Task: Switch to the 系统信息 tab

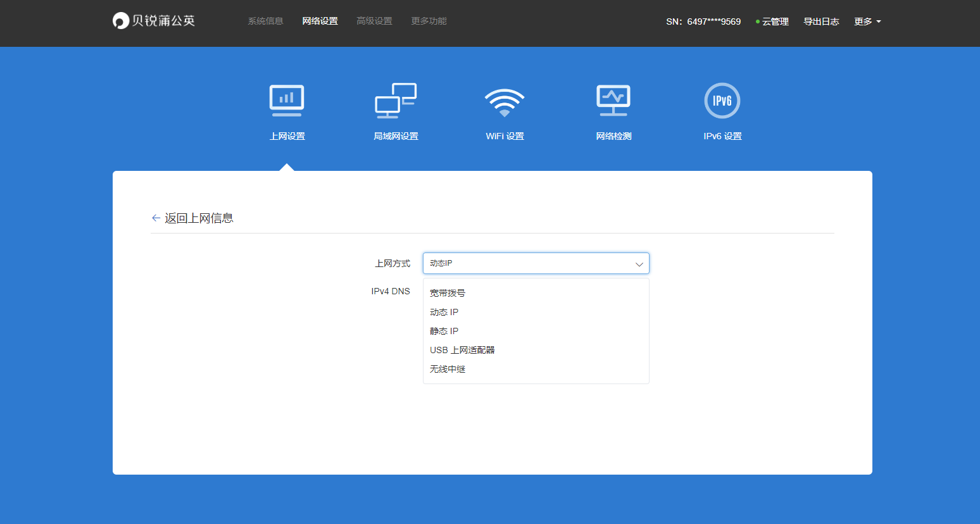Action: pos(265,22)
